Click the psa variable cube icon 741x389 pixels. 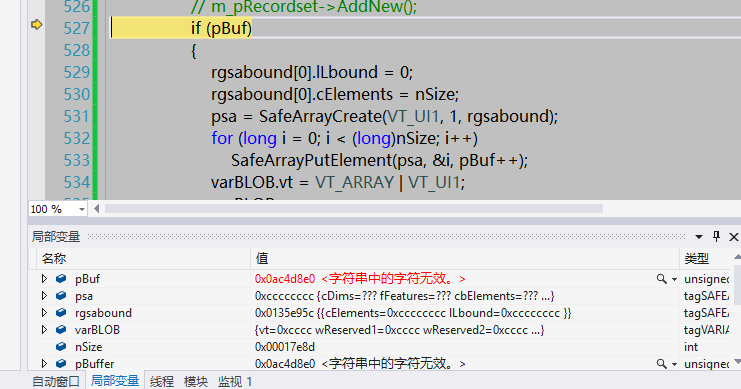coord(61,296)
